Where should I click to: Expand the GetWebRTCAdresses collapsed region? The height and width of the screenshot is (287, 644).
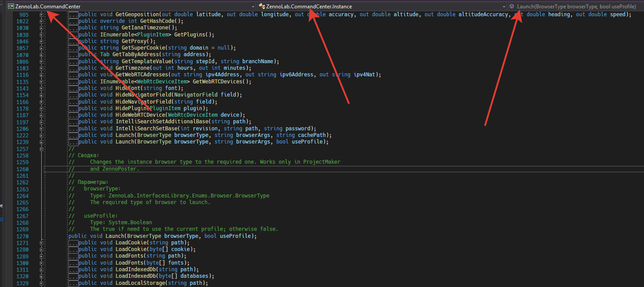42,75
